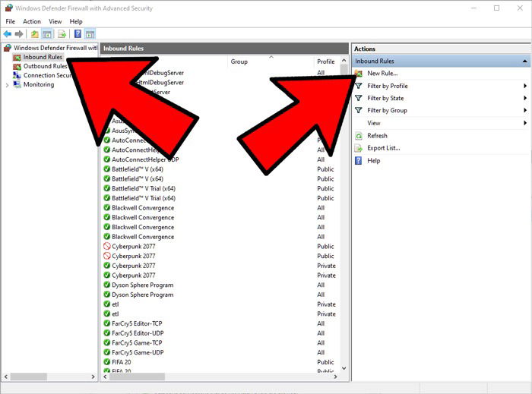The image size is (532, 394).
Task: Click rules list vertical scrollbar down arrow
Action: [344, 368]
